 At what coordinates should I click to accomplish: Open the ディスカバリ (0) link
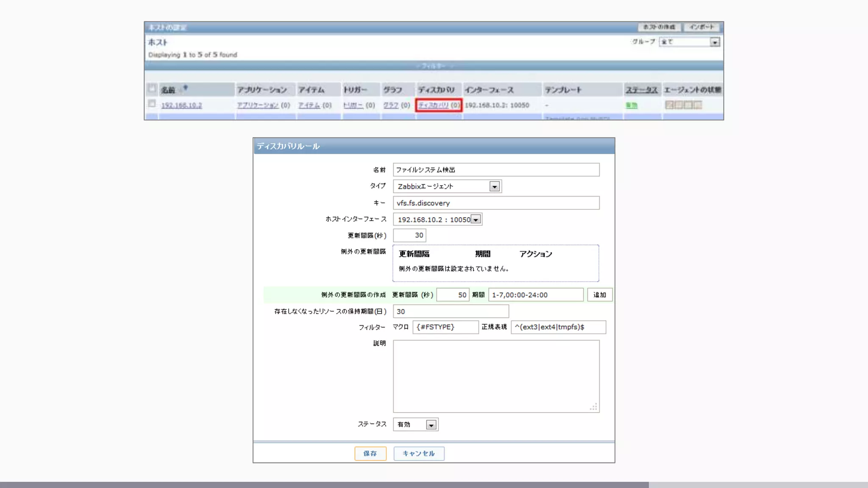click(x=434, y=105)
